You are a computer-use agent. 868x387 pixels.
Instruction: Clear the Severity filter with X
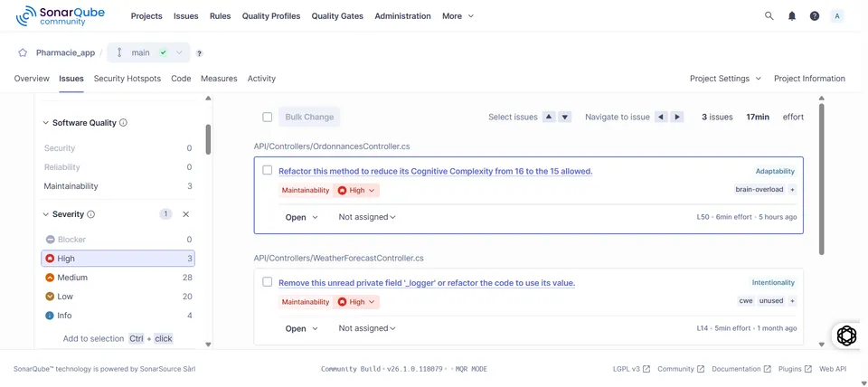[186, 213]
